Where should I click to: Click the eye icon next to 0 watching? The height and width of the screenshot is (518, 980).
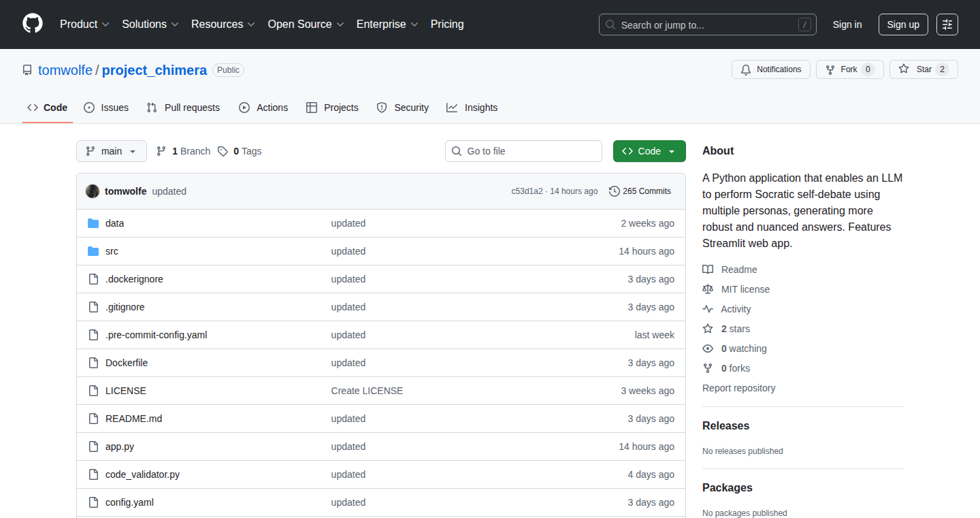point(708,349)
